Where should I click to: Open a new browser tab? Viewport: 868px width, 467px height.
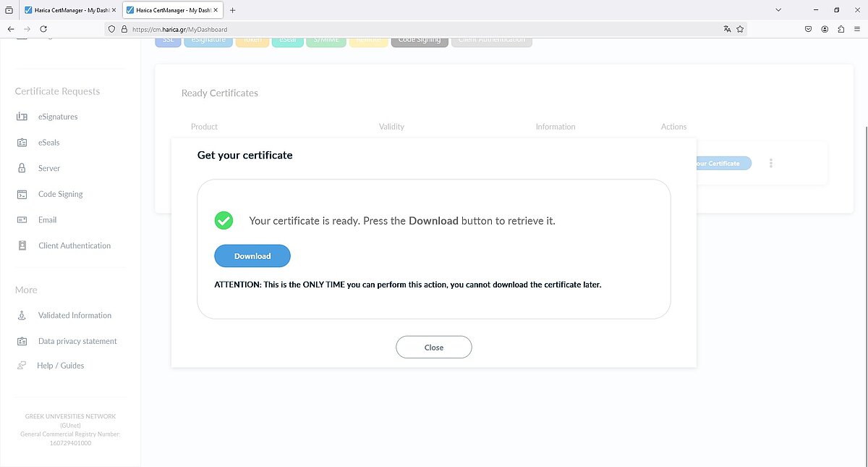coord(232,10)
